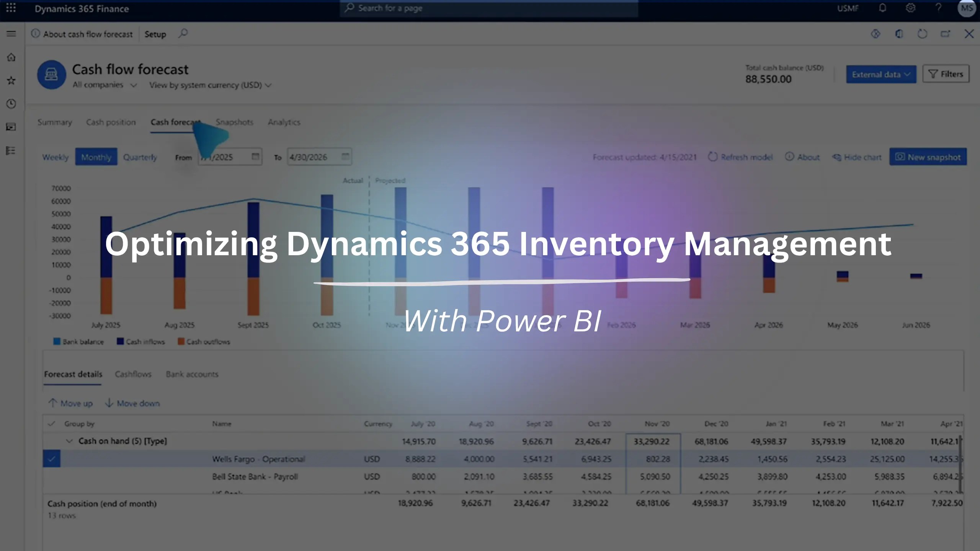Click About cash flow forecast
This screenshot has height=551, width=980.
[82, 34]
